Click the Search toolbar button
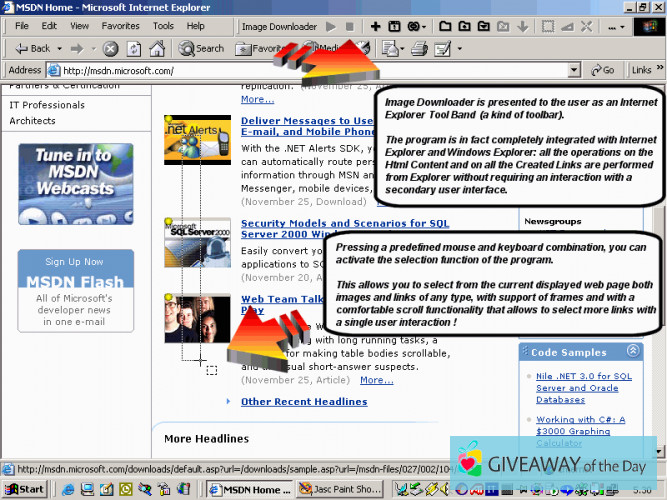Image resolution: width=667 pixels, height=500 pixels. [x=202, y=48]
